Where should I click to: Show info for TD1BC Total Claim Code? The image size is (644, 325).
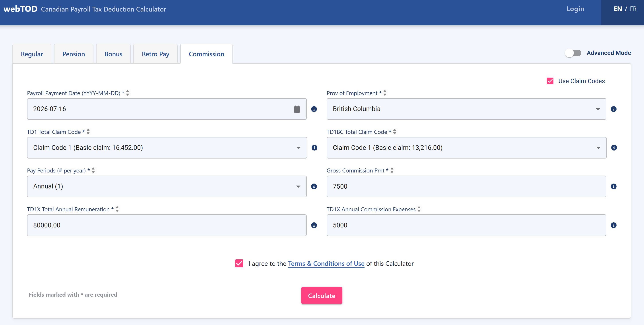(614, 148)
